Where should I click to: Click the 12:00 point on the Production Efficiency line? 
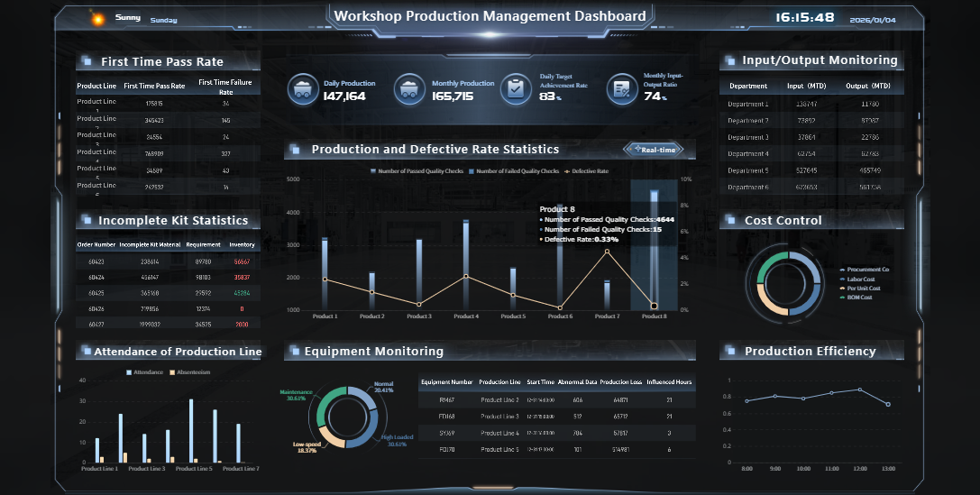click(860, 390)
